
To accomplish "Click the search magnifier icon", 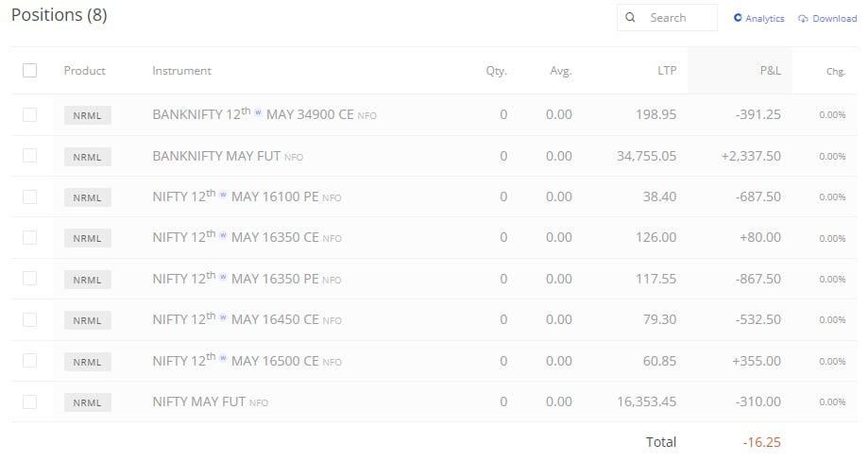I will pos(630,18).
